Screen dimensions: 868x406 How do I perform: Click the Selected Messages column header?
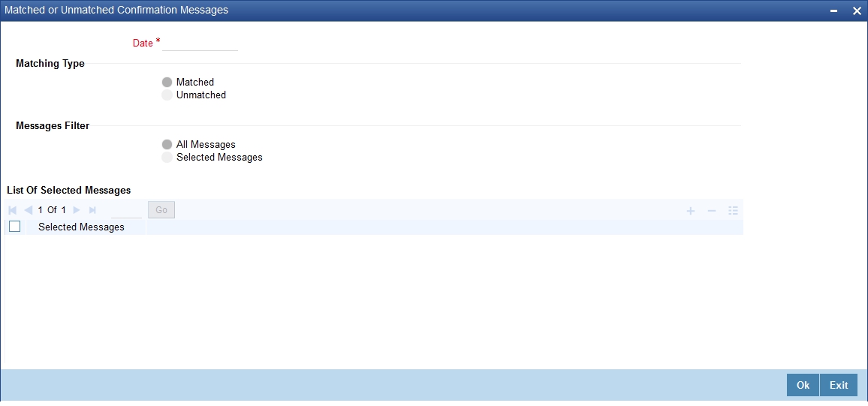pos(81,227)
